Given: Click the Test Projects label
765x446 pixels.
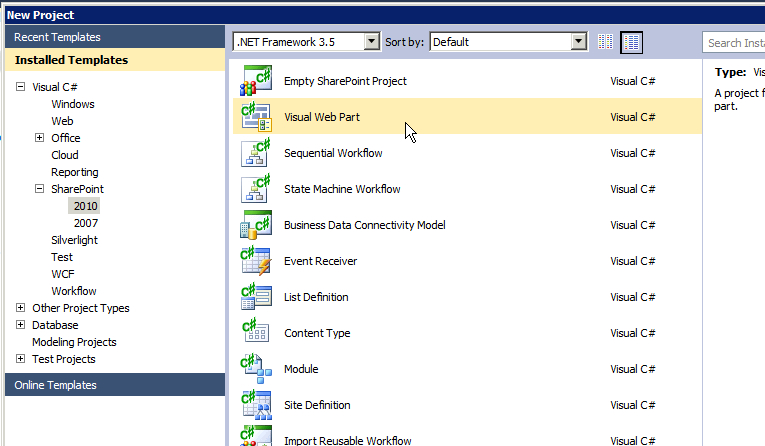Looking at the screenshot, I should 63,359.
